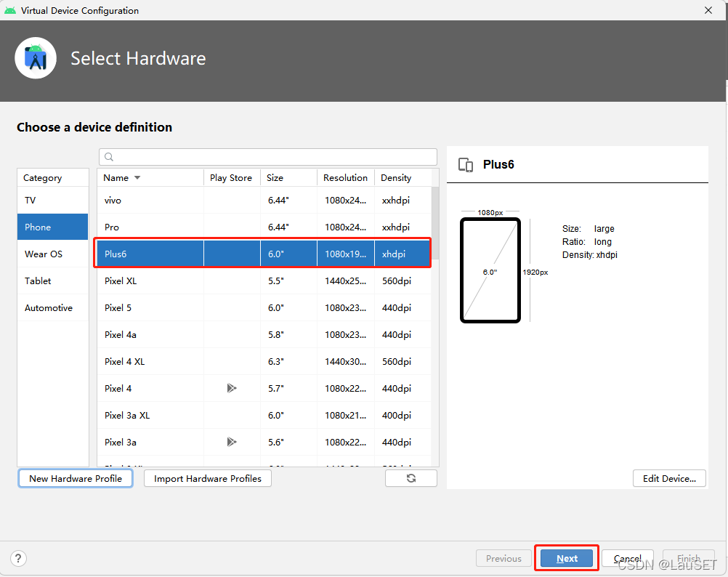Screen dimensions: 728x577
Task: Click the Play Store icon for Pixel 3a
Action: pyautogui.click(x=232, y=442)
